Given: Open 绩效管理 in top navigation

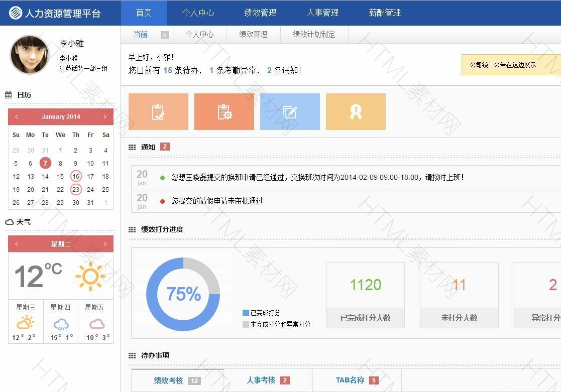Looking at the screenshot, I should [260, 13].
